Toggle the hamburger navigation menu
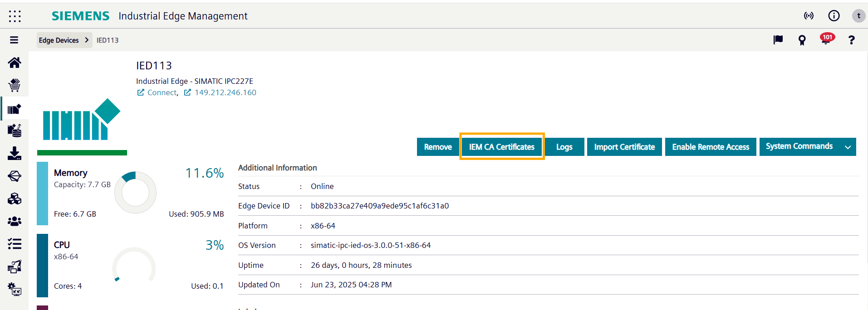The height and width of the screenshot is (310, 868). click(x=14, y=40)
